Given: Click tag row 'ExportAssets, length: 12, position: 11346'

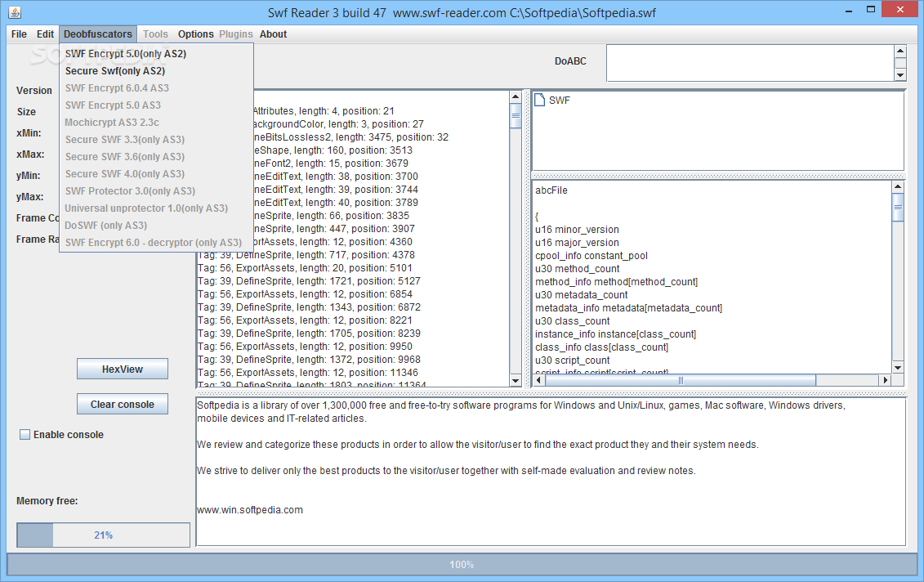Looking at the screenshot, I should 308,372.
